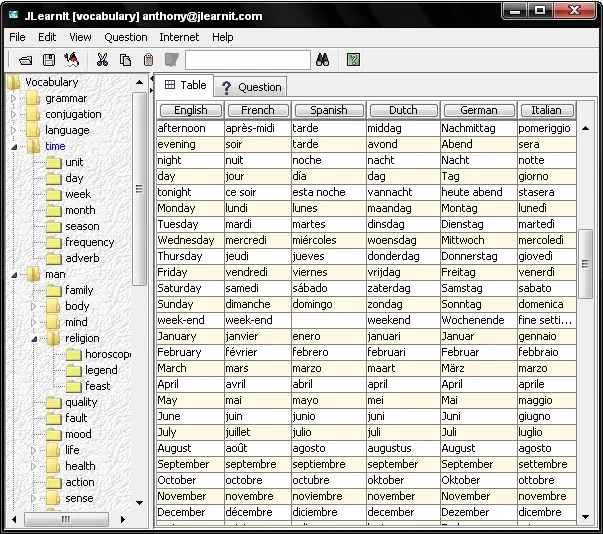This screenshot has width=603, height=534.
Task: Click the German column header
Action: point(478,110)
